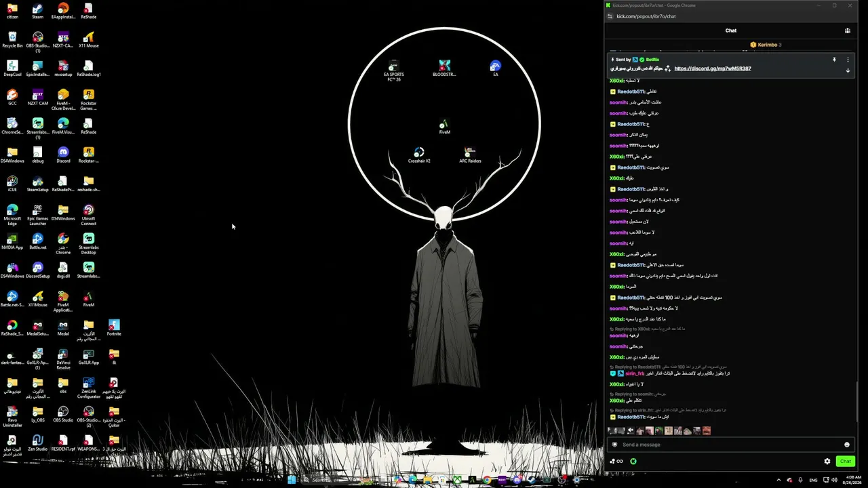Select the Revo Uninstaller desktop icon
Viewport: 868px width, 488px height.
[12, 416]
